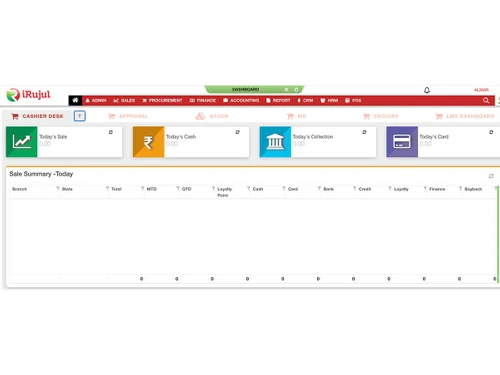
Task: Reload the Dashboard tab with the circle icon
Action: (296, 89)
